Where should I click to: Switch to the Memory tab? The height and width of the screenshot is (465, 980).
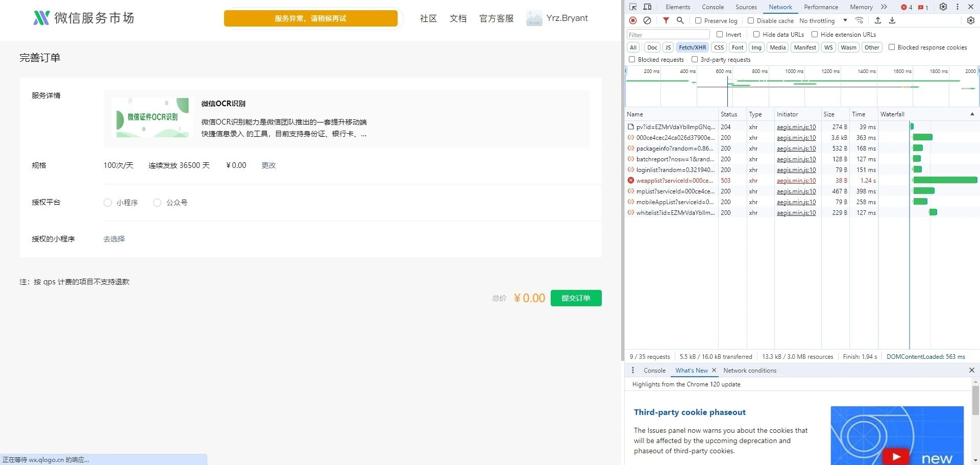(861, 7)
